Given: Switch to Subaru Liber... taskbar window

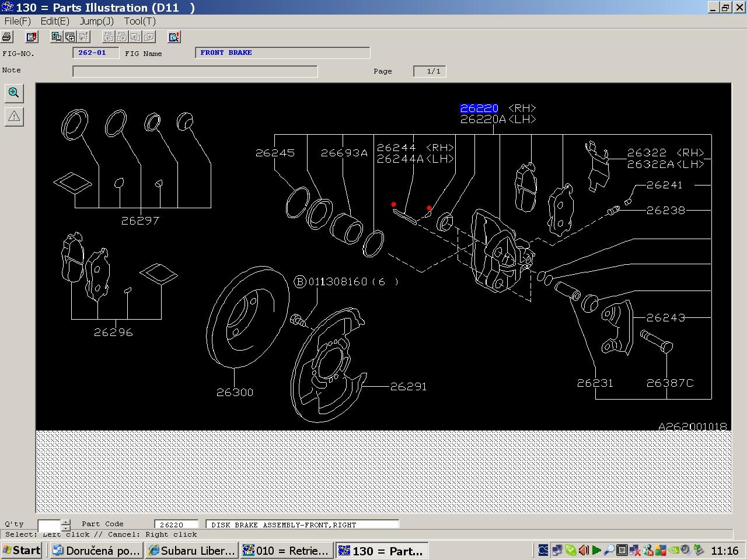Looking at the screenshot, I should [191, 550].
